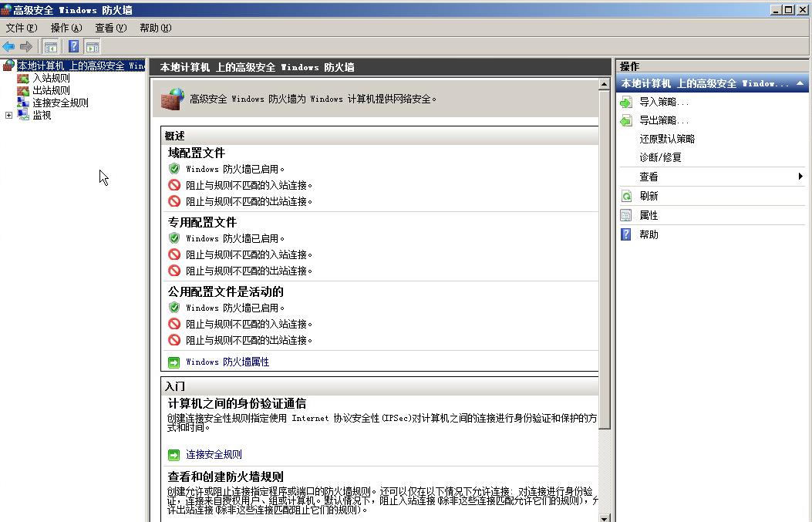Select 监视 in the tree

[x=42, y=115]
